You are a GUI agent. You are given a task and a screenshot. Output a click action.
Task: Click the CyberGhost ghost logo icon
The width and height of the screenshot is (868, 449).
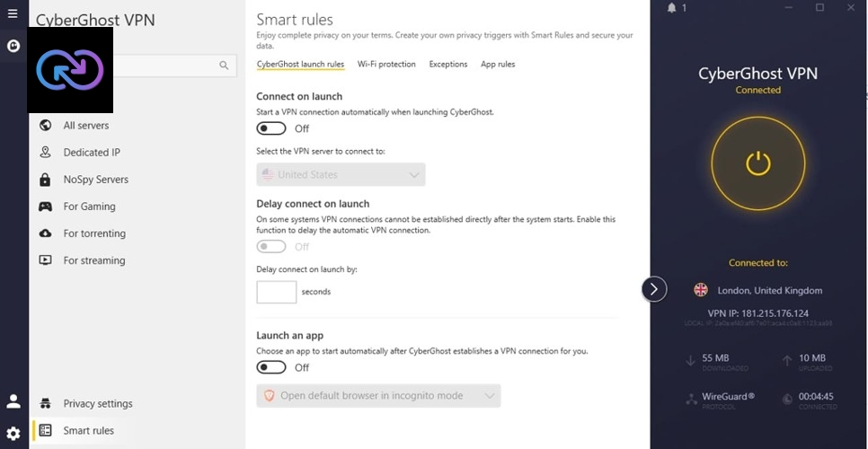point(13,46)
